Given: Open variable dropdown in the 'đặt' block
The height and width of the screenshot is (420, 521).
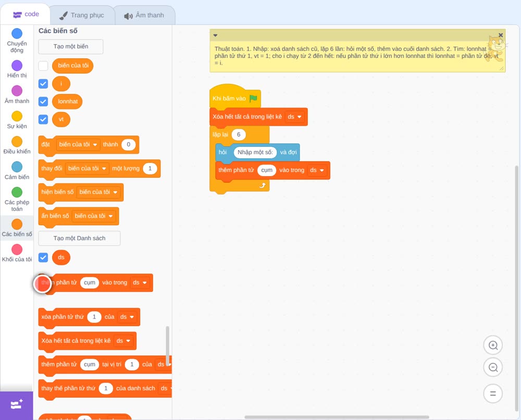Looking at the screenshot, I should [x=78, y=144].
